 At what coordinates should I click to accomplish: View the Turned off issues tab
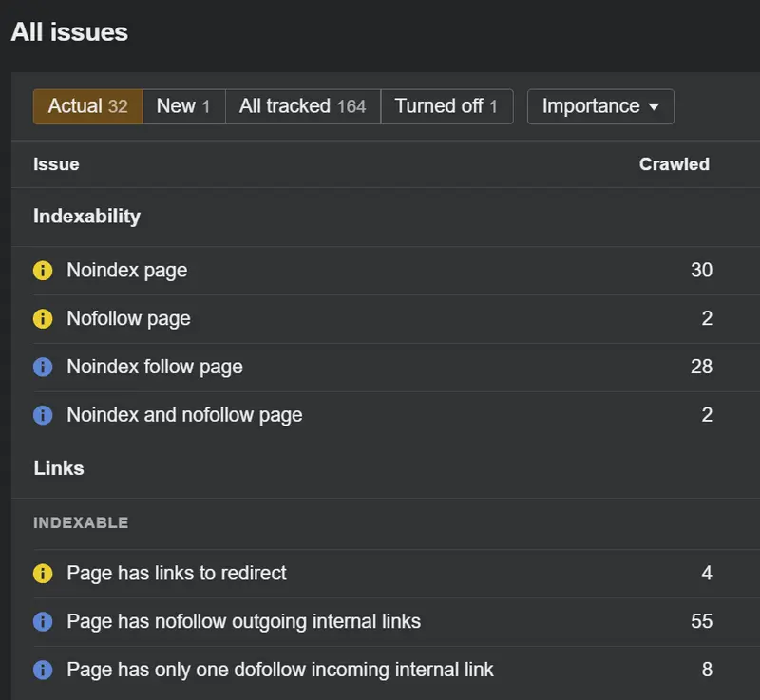tap(446, 106)
